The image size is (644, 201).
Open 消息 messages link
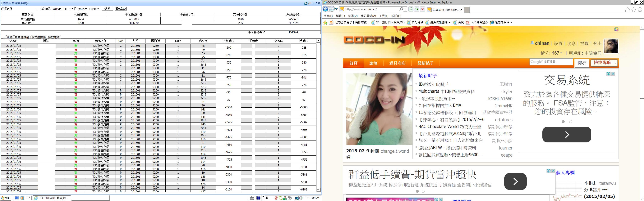[x=571, y=43]
